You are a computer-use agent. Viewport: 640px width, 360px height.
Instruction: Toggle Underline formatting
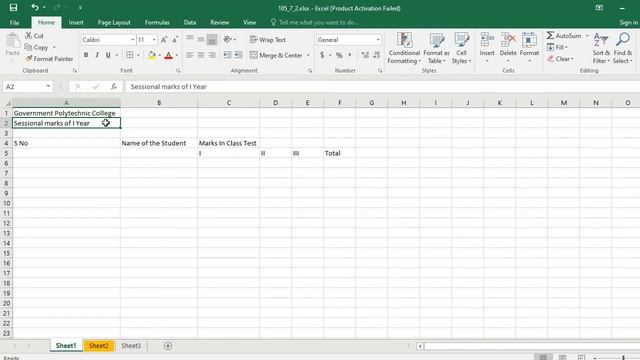point(108,55)
